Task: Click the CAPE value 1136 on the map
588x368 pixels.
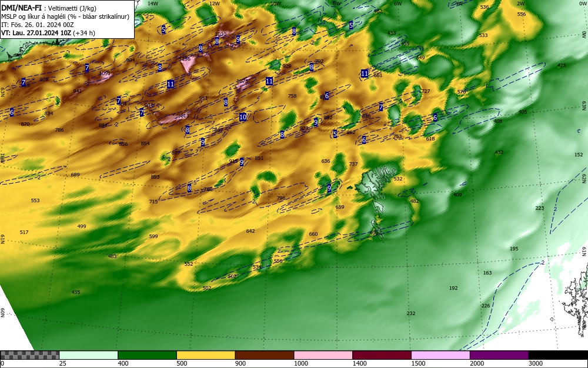Action: coord(186,59)
